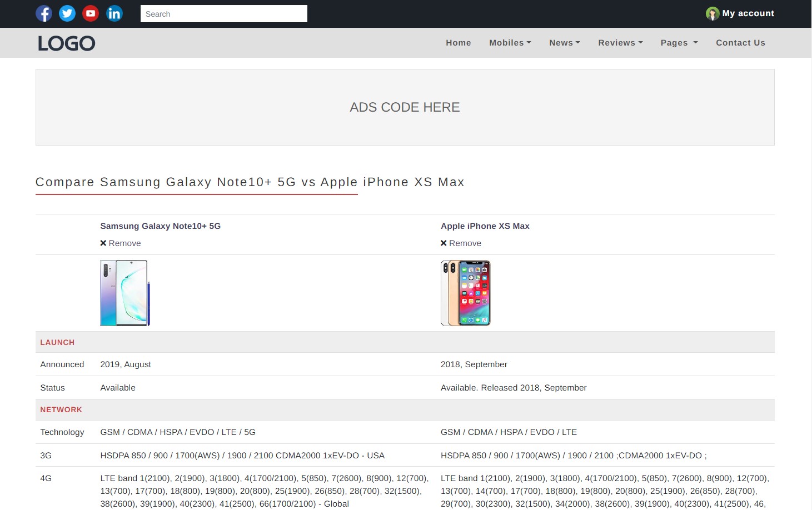Click the X icon beside Apple iPhone XS Max
Screen dimensions: 812x510
[444, 243]
